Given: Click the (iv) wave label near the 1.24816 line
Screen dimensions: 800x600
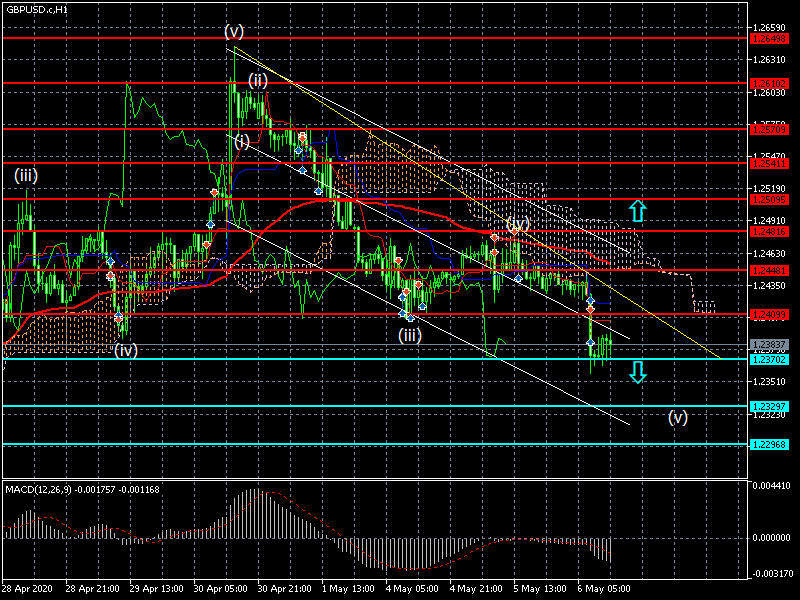Looking at the screenshot, I should (518, 223).
